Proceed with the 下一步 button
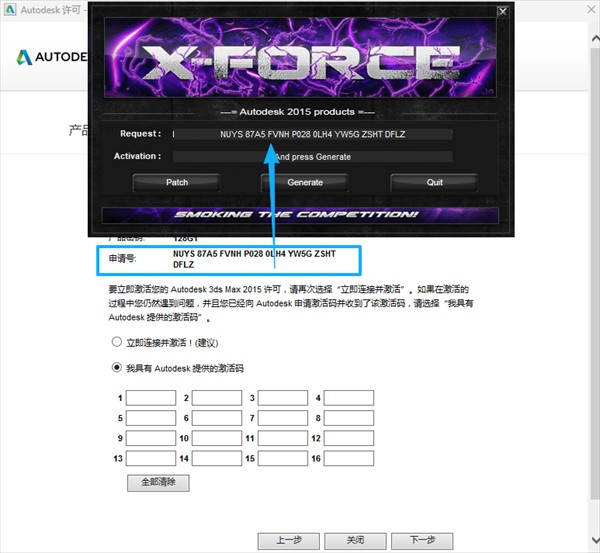 421,540
